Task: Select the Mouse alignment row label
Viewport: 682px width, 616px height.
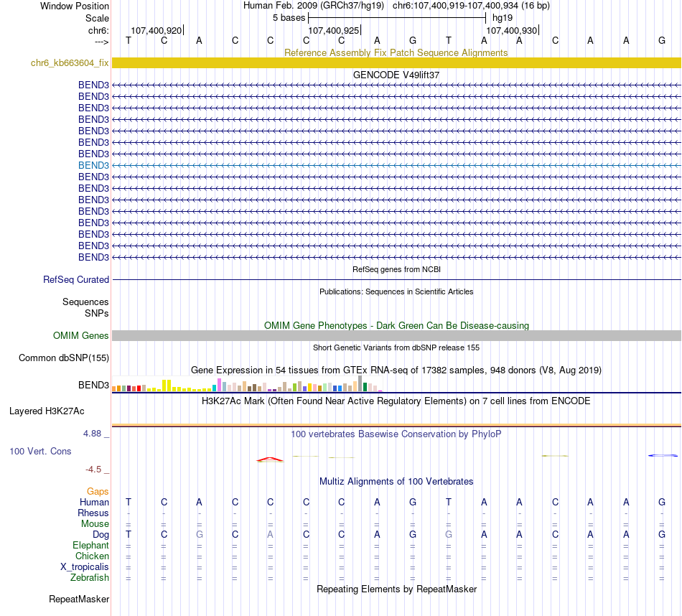Action: 95,524
